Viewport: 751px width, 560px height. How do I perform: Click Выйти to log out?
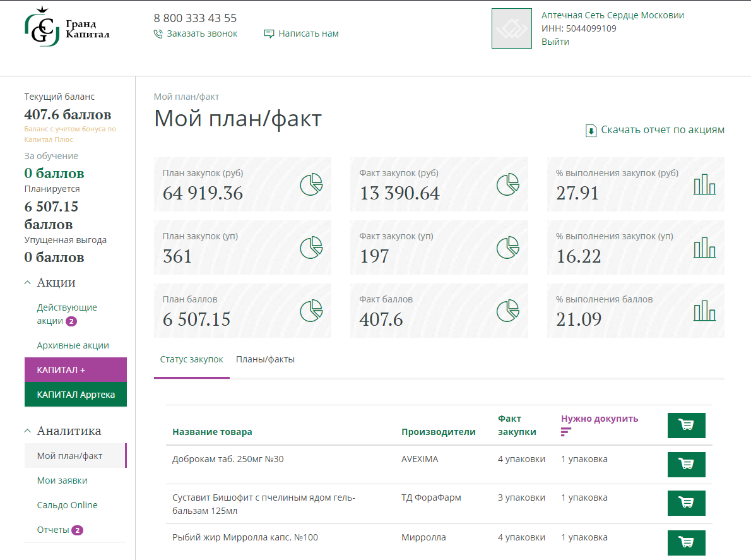click(555, 42)
